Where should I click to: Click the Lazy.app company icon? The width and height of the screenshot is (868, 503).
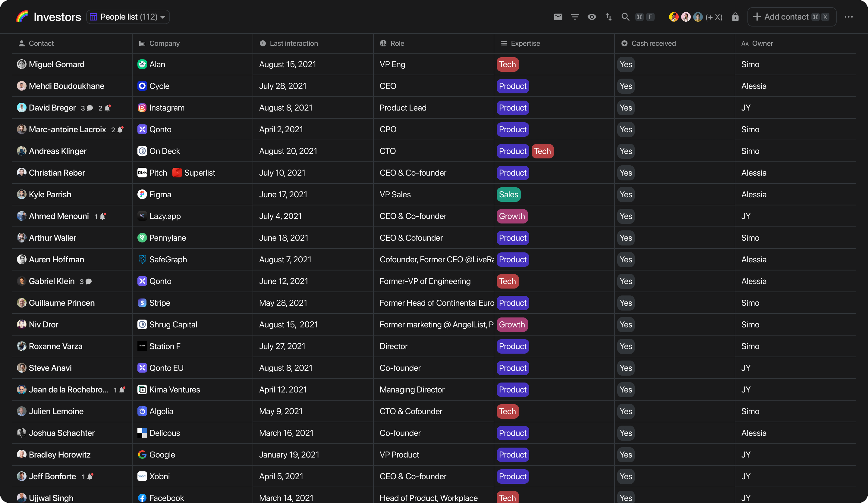point(142,216)
